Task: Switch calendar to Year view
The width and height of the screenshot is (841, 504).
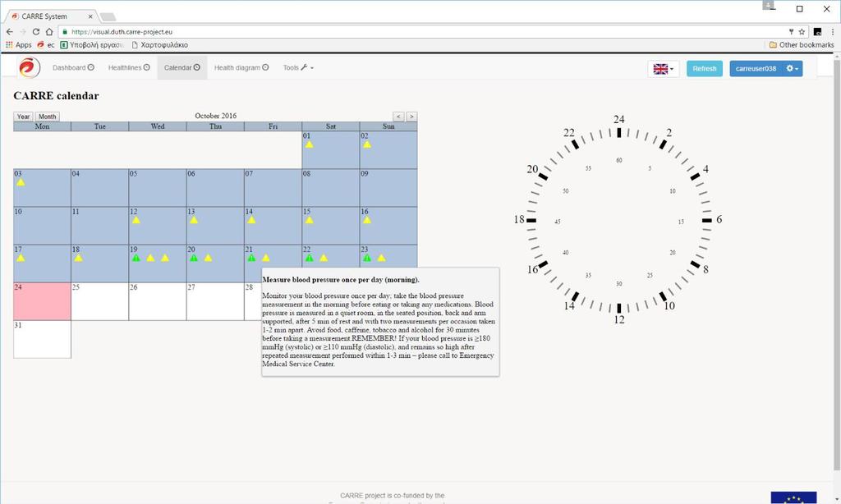Action: (x=23, y=117)
